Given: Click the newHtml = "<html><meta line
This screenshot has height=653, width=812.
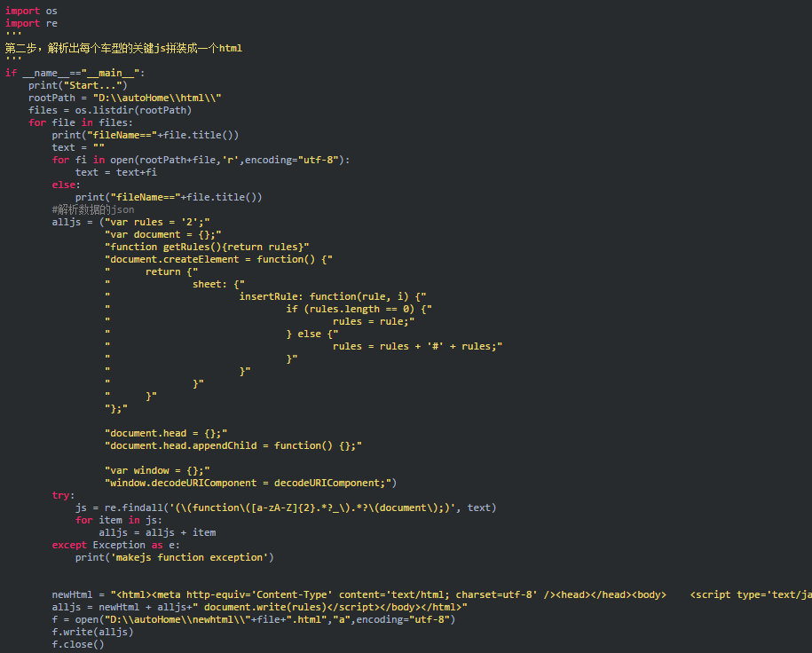Looking at the screenshot, I should click(432, 595).
